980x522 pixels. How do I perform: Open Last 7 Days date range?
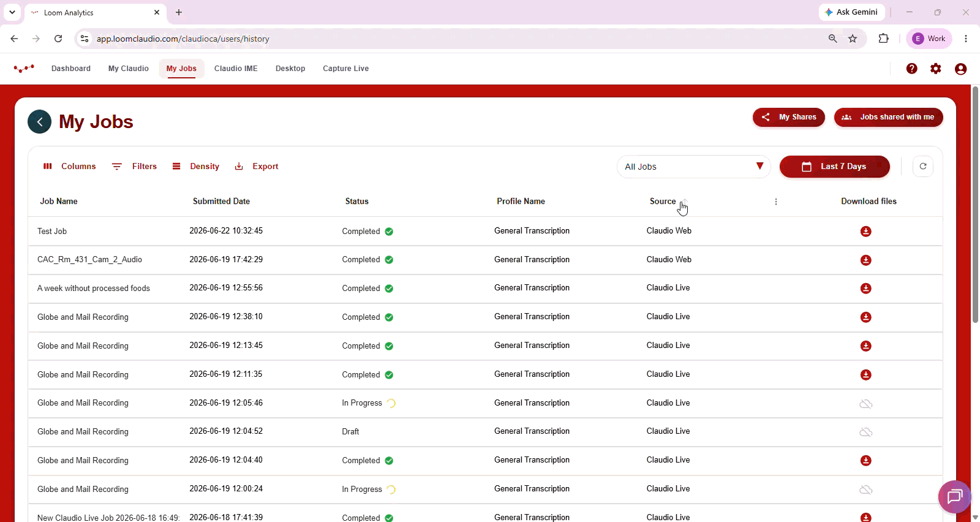834,167
